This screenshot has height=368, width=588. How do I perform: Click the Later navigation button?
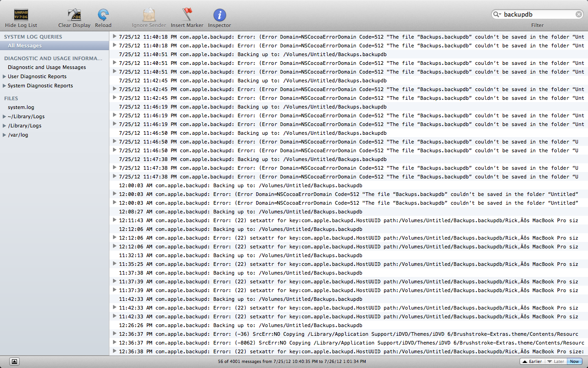(555, 362)
